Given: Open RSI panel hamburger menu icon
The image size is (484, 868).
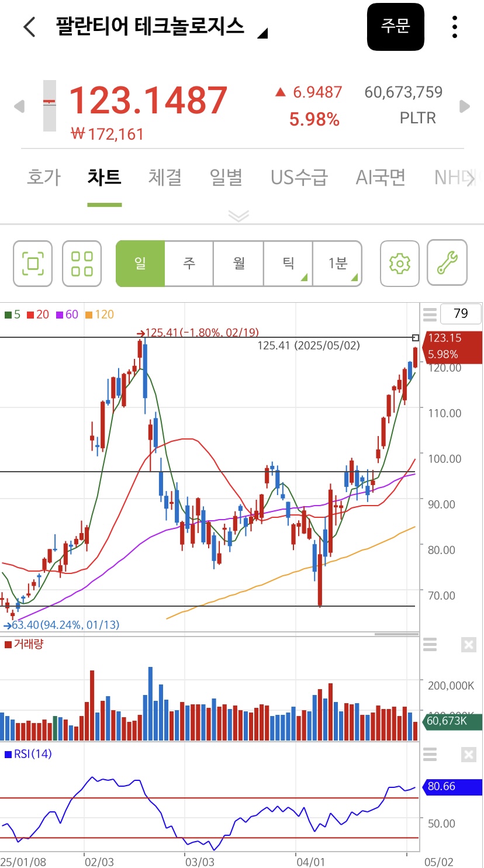Looking at the screenshot, I should (430, 754).
